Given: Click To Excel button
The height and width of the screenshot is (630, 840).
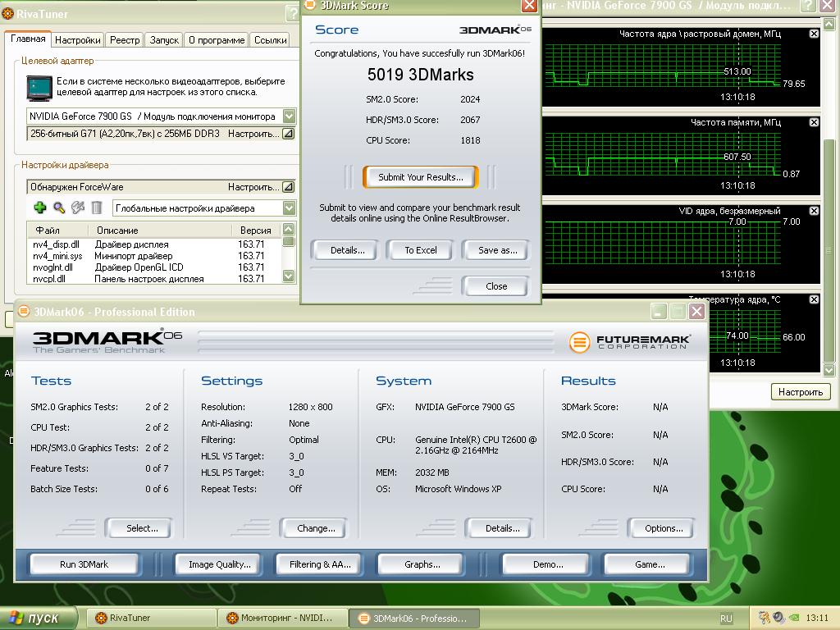Looking at the screenshot, I should pos(421,250).
